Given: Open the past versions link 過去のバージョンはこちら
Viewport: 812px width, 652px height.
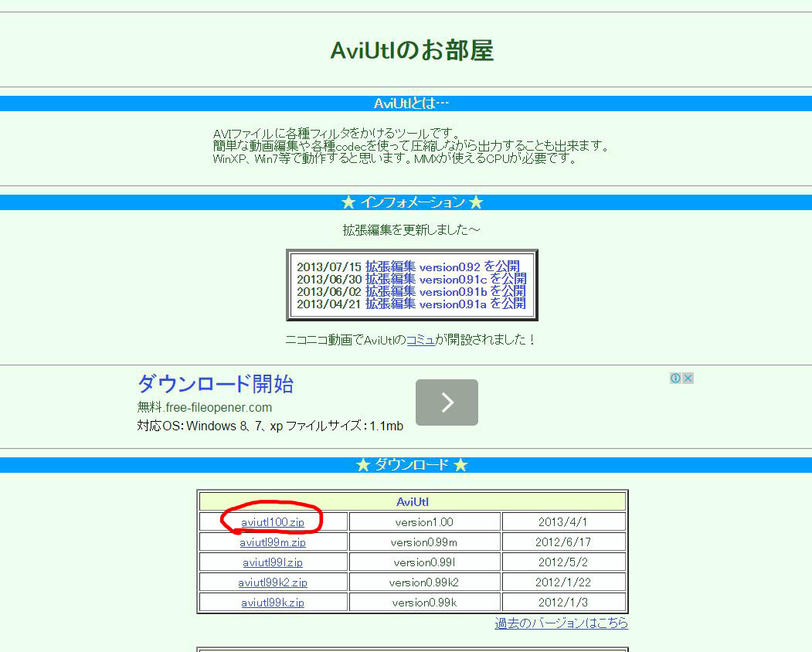Looking at the screenshot, I should (562, 623).
